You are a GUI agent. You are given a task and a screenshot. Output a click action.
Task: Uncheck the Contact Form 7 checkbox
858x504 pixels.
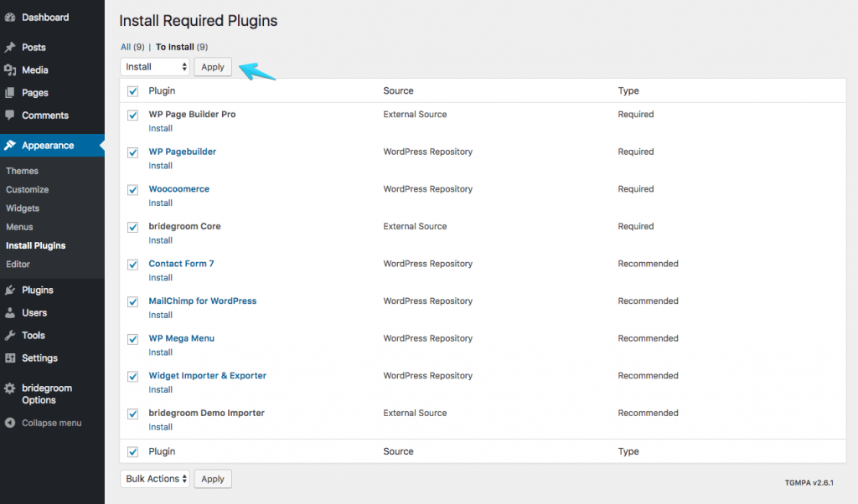[x=133, y=265]
